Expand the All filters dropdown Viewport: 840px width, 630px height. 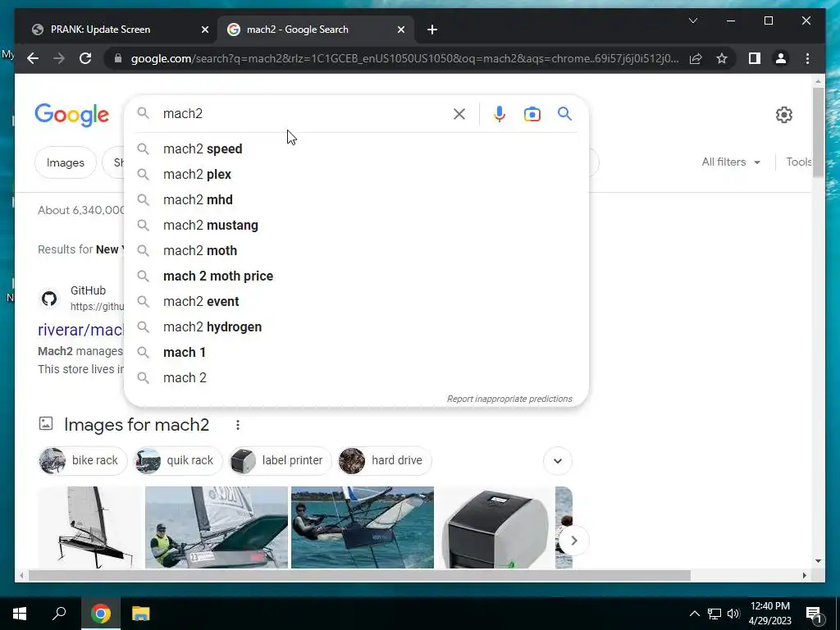point(731,162)
